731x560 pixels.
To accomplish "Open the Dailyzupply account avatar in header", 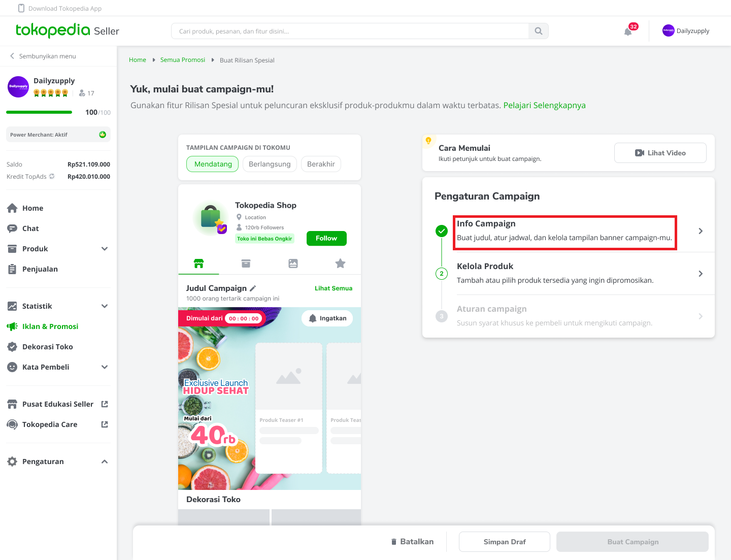I will [669, 30].
